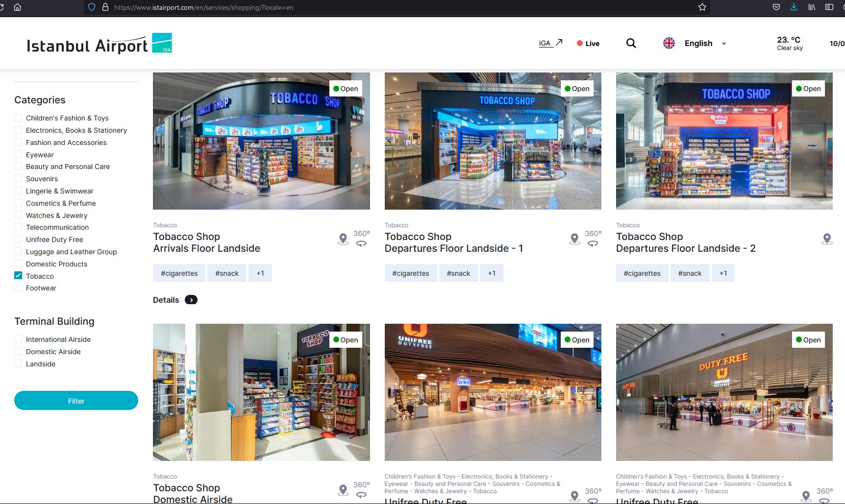Open Departures Floor Landside - 1 shop photo
Screen dimensions: 845x504
493,141
